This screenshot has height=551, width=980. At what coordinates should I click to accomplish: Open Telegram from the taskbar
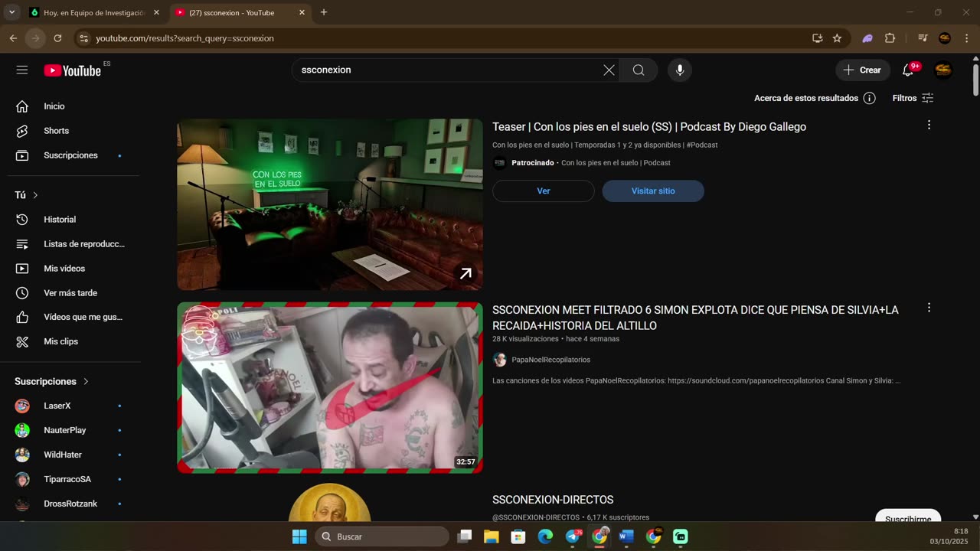point(573,536)
